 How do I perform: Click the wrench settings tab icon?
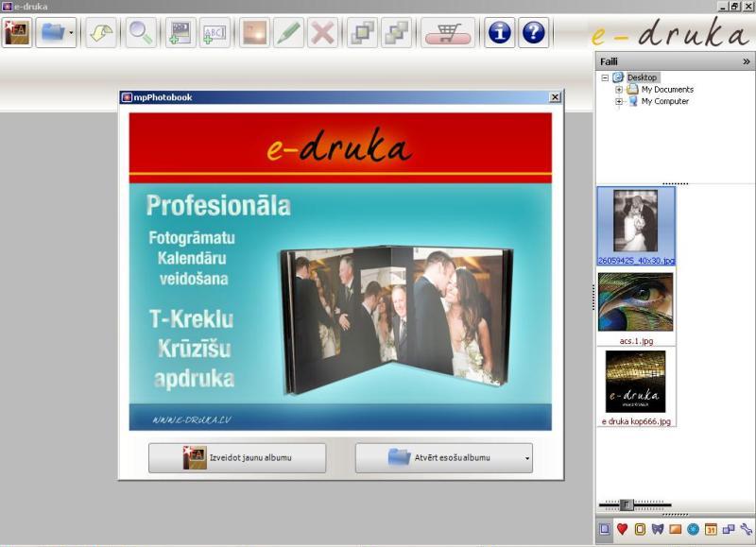(746, 529)
